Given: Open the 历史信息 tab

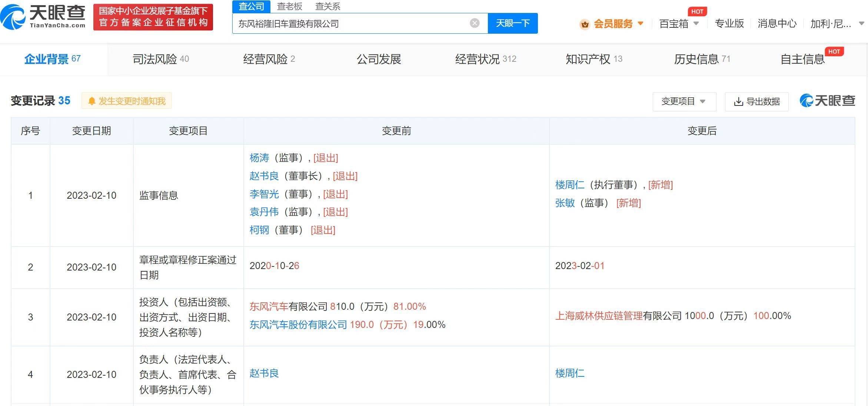Looking at the screenshot, I should tap(702, 59).
